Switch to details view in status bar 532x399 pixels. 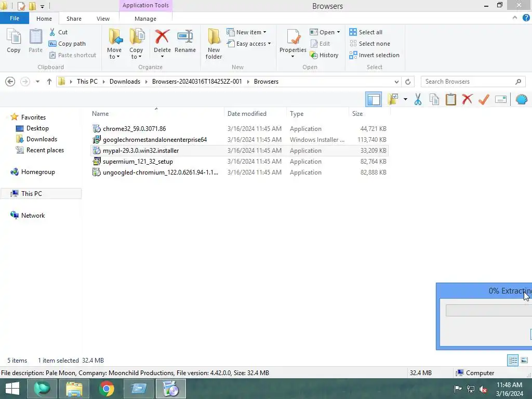coord(513,361)
